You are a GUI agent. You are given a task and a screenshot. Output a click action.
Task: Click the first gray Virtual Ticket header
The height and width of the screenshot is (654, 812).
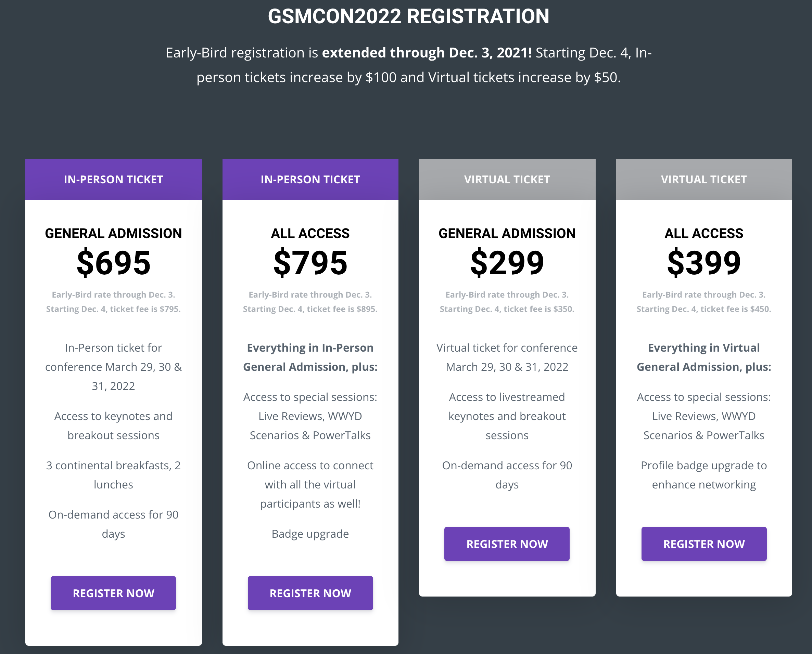tap(507, 179)
